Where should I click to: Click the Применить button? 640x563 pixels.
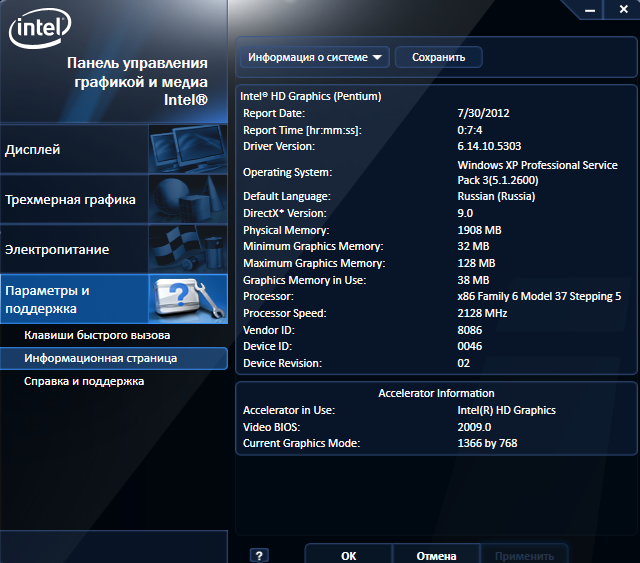click(x=524, y=555)
